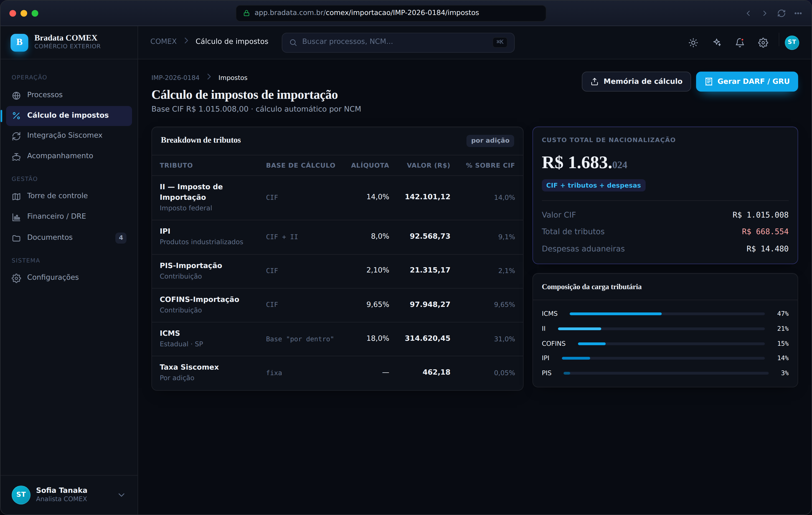Click the map icon for Torre de controle

click(x=16, y=196)
